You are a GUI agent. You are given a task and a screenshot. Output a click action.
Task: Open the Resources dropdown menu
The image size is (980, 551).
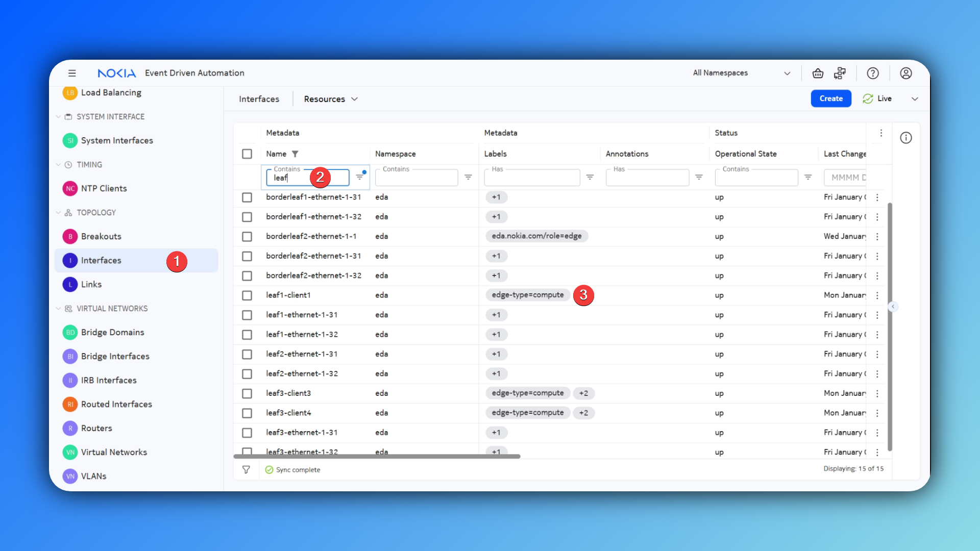(330, 99)
